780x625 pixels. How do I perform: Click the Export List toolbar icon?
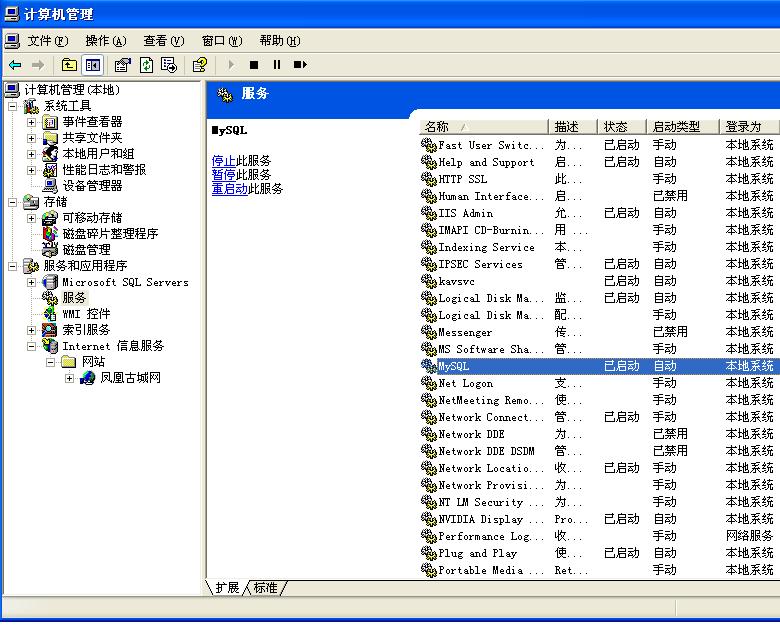pos(169,65)
